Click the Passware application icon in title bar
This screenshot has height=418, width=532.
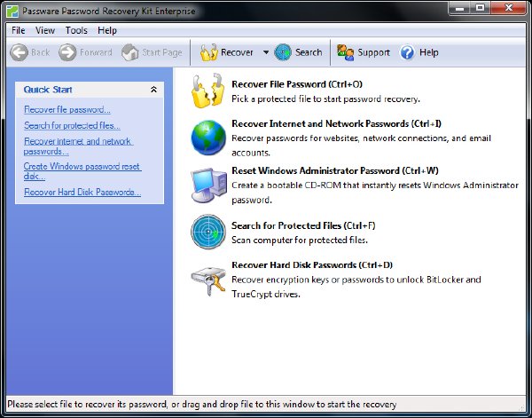coord(12,12)
